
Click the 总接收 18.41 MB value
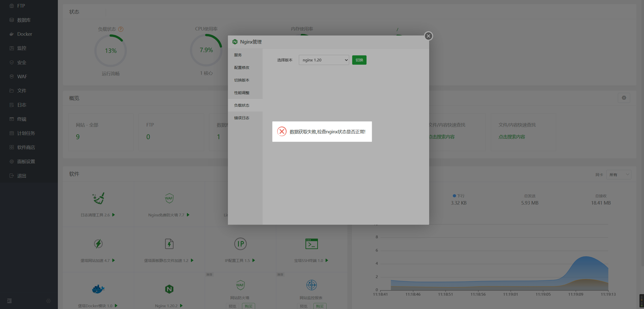(x=601, y=203)
